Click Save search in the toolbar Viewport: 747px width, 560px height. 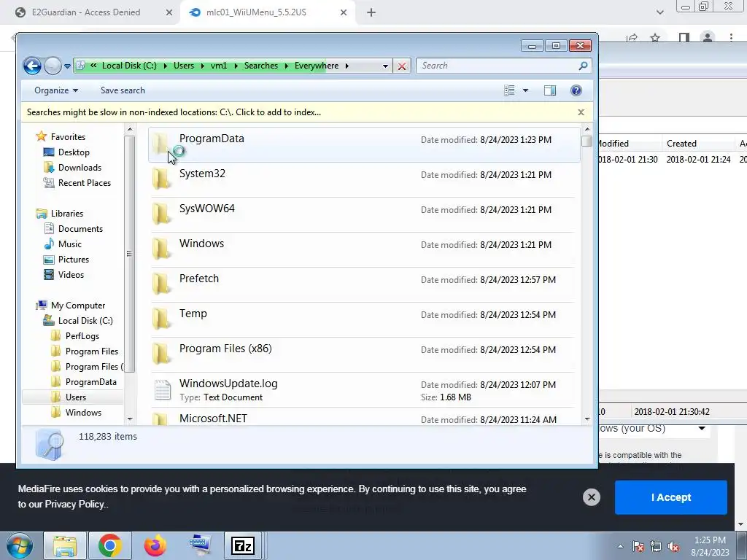click(x=123, y=90)
